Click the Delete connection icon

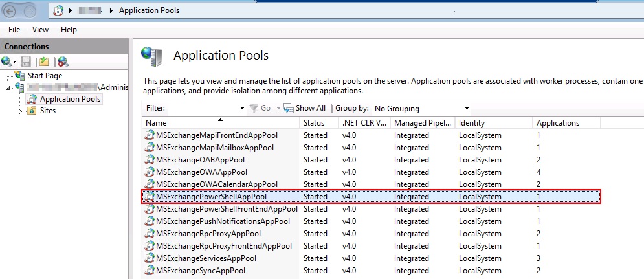click(63, 61)
